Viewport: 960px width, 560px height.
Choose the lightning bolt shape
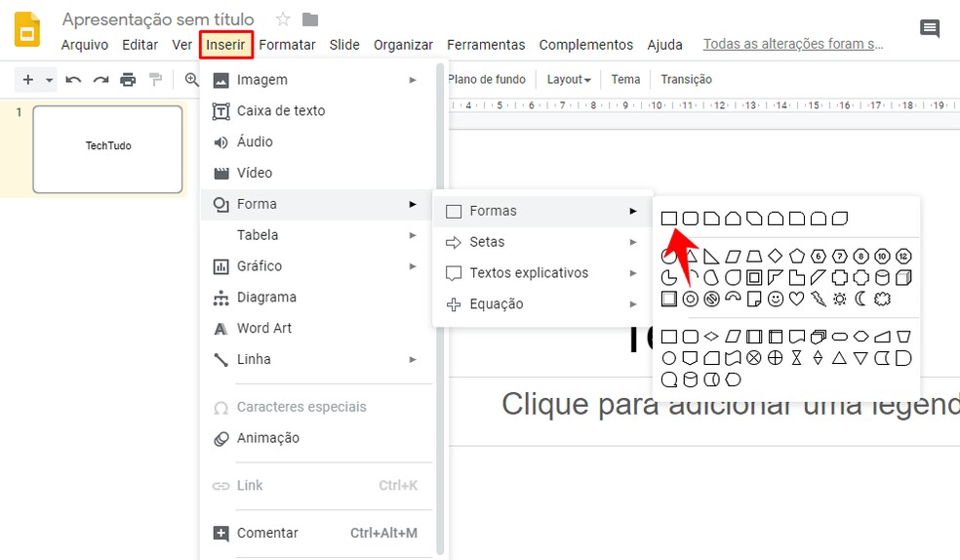coord(818,299)
